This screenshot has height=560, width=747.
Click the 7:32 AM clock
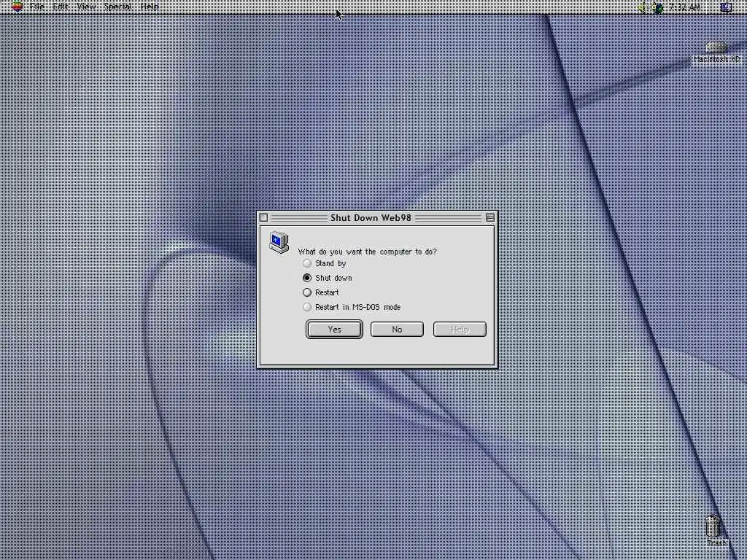pos(684,7)
